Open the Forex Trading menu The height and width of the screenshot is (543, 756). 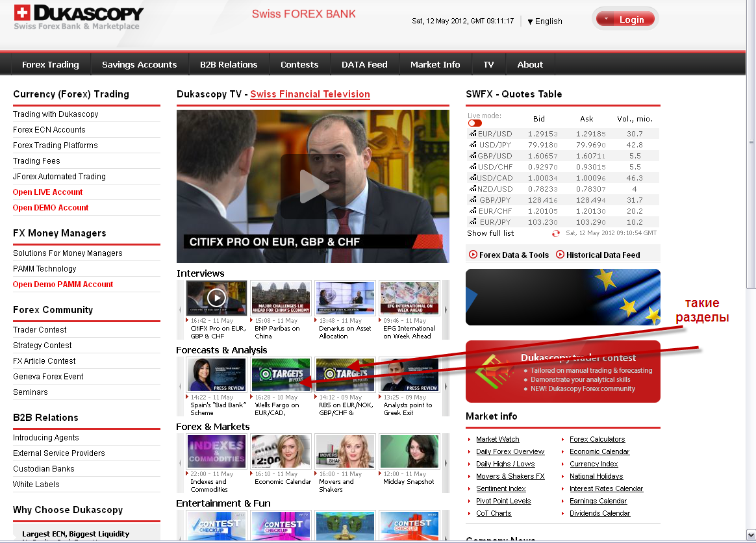[50, 64]
